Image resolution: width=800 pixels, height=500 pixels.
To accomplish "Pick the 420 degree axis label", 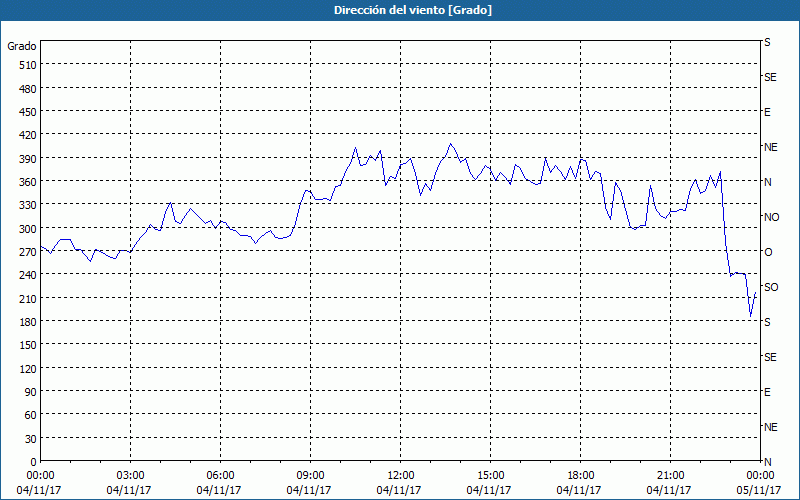I will [29, 135].
